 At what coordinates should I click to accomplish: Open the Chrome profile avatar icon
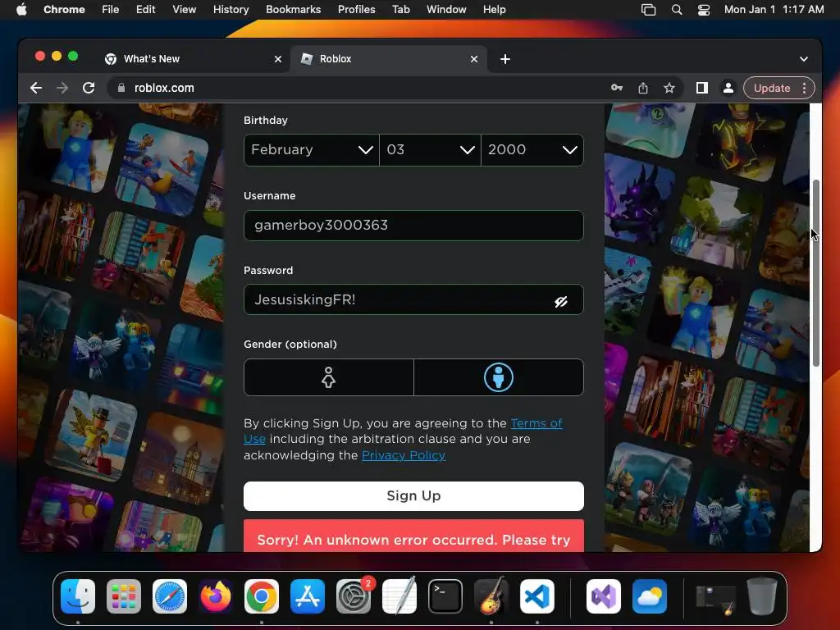click(x=728, y=88)
